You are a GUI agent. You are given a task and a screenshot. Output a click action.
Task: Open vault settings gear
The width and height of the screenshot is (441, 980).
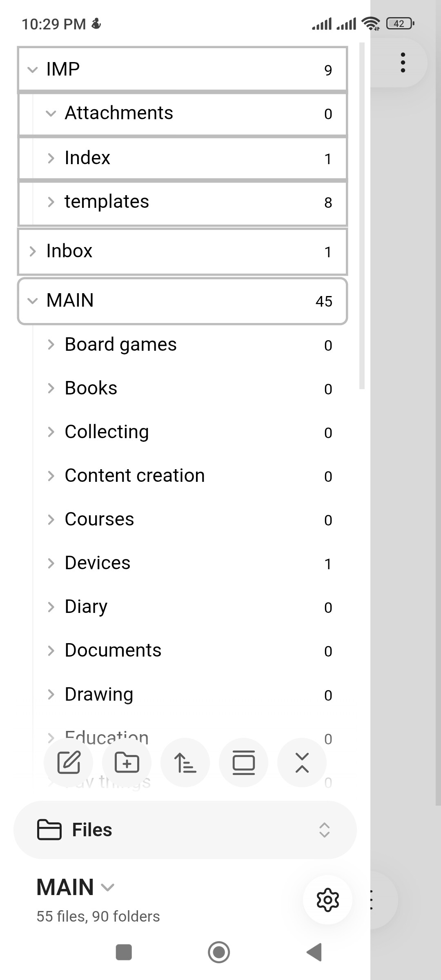coord(327,900)
